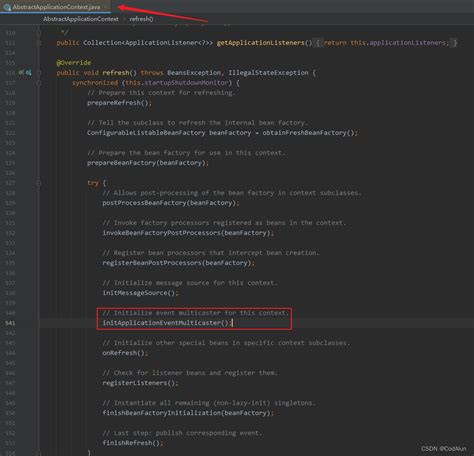
Task: Close the AbstractApplicationContext.java editor tab
Action: (106, 7)
